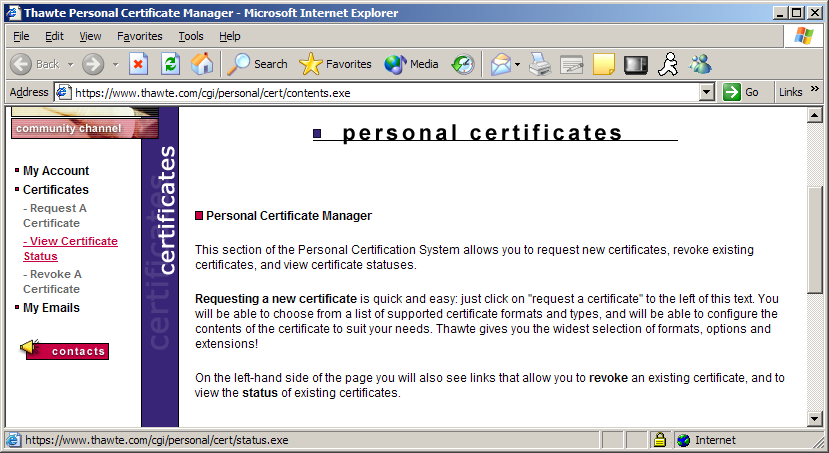Image resolution: width=829 pixels, height=453 pixels.
Task: Go to the Home page icon
Action: point(202,64)
